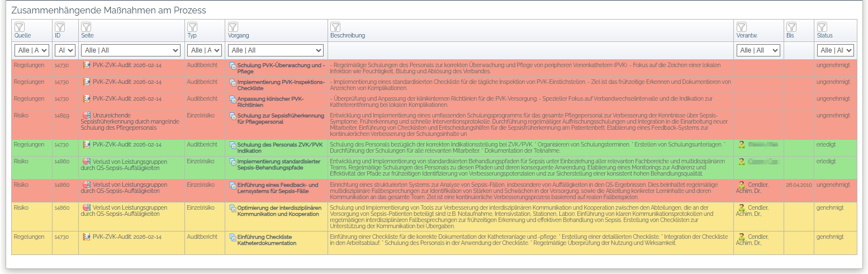Screen dimensions: 868x274
Task: Click risk icon beside Unzureichende Sepsisfrüherkennung
Action: pos(86,116)
